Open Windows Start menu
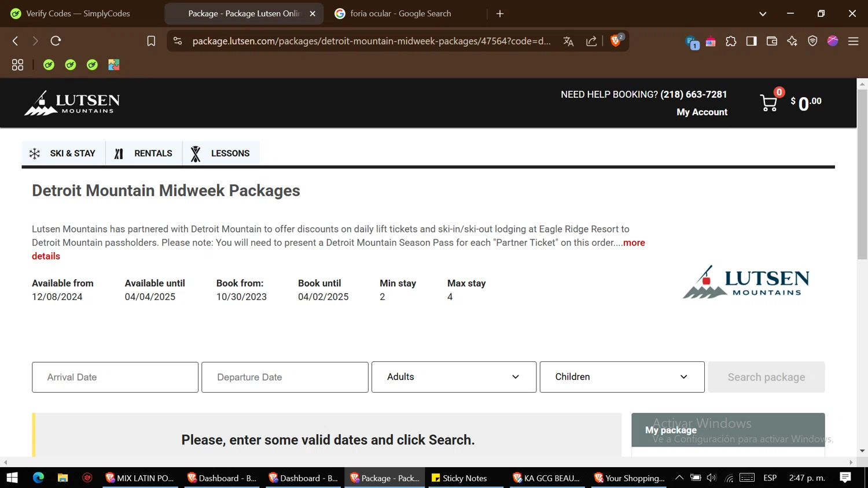Viewport: 868px width, 488px height. point(12,478)
